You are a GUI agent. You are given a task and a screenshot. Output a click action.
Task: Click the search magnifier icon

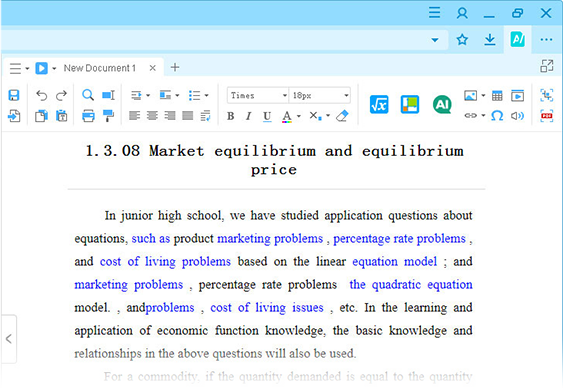click(x=88, y=95)
